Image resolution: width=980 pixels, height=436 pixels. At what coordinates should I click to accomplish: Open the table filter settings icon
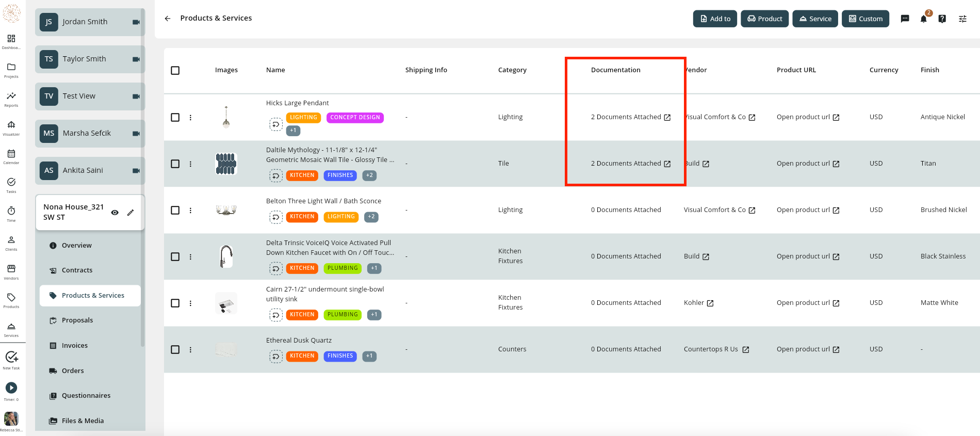click(962, 19)
